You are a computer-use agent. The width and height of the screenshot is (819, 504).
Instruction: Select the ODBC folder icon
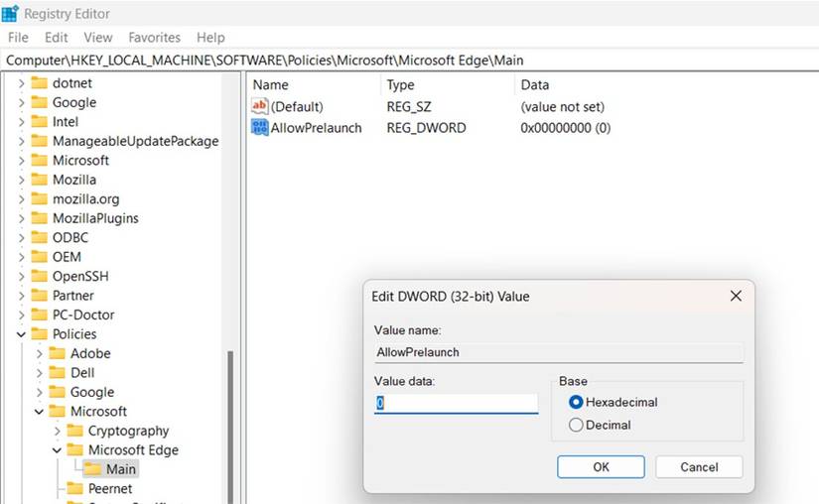click(x=39, y=238)
